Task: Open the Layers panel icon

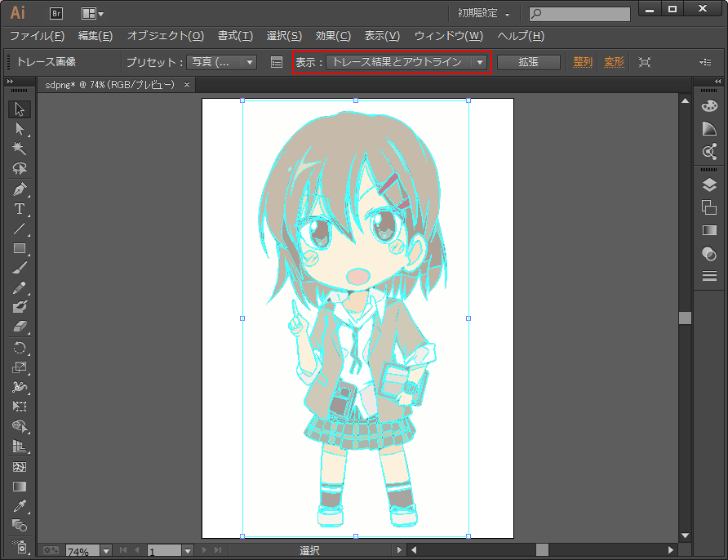Action: click(709, 185)
